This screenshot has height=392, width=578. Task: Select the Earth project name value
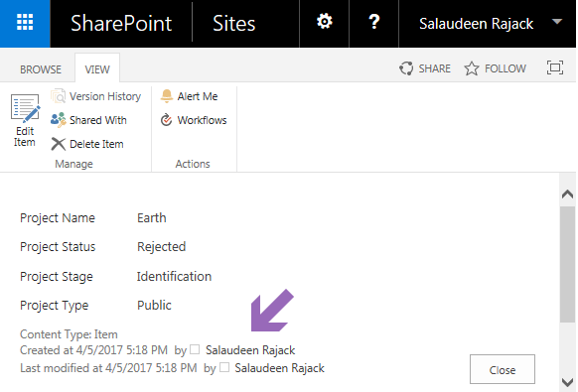pyautogui.click(x=152, y=217)
